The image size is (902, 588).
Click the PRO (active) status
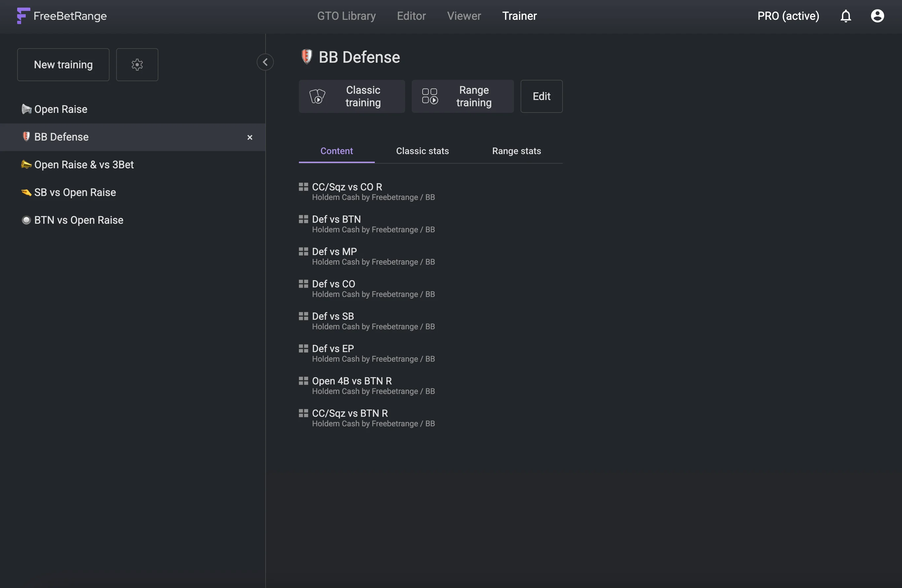788,16
